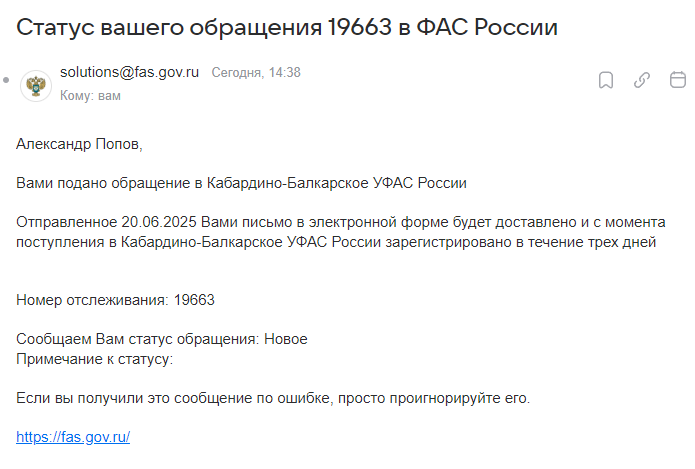This screenshot has height=469, width=695.
Task: Click the timestamp "Сегодня, 14:38"
Action: click(x=256, y=72)
